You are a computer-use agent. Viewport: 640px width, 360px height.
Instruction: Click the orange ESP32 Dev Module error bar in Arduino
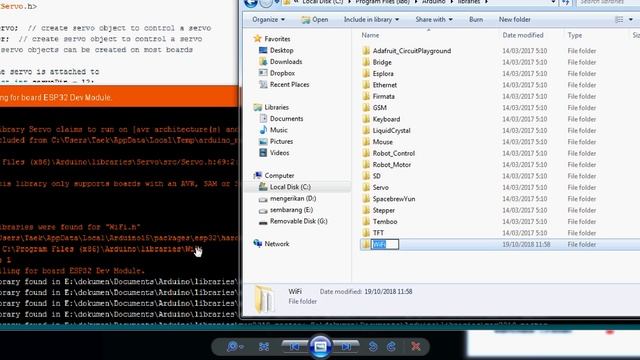[119, 97]
